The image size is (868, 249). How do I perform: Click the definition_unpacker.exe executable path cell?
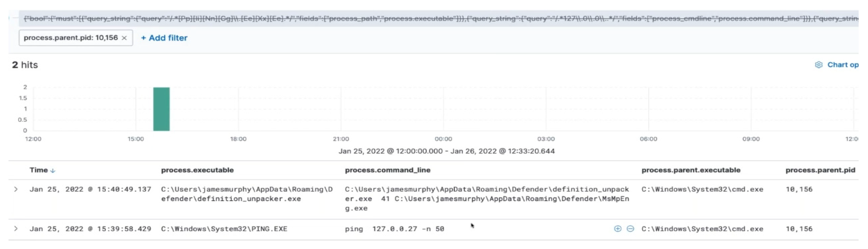click(247, 194)
